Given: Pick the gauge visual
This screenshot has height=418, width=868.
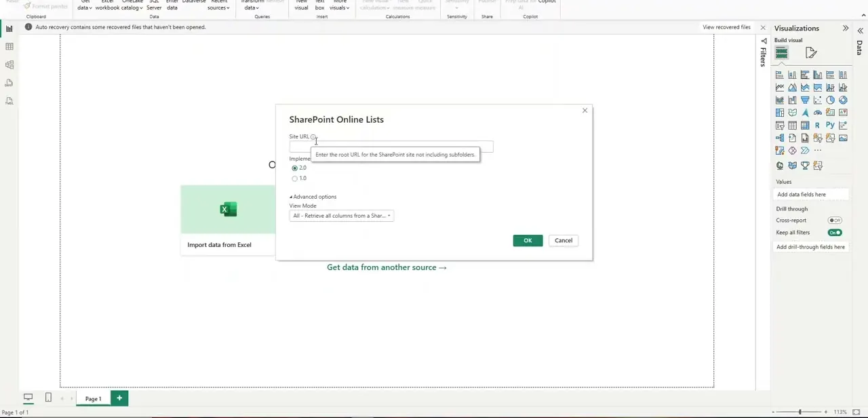Looking at the screenshot, I should click(x=818, y=113).
